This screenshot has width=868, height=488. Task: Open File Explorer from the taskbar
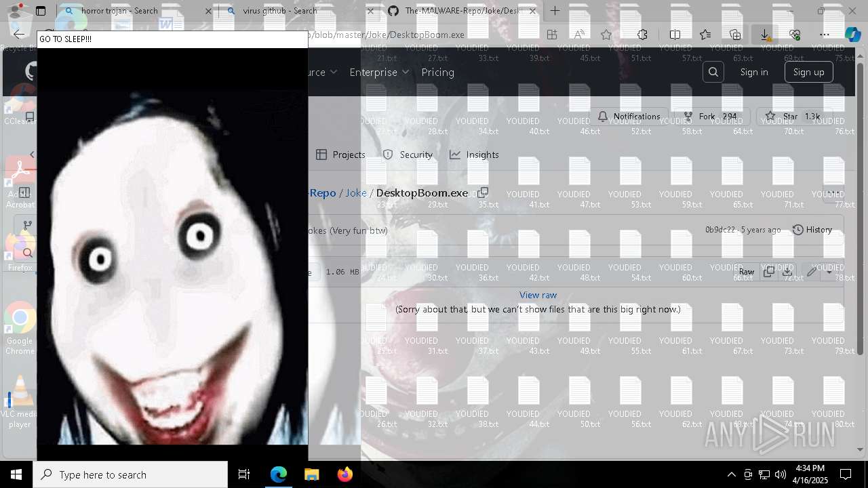[x=311, y=474]
